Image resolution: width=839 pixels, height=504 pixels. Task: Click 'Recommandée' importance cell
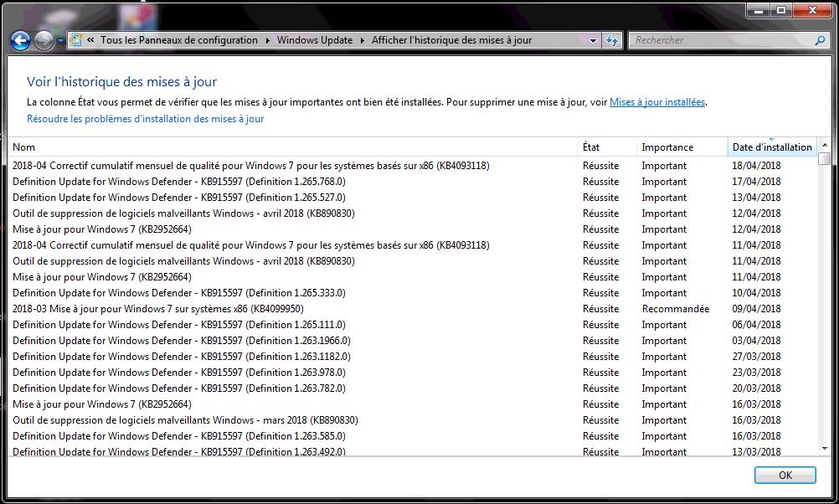tap(675, 309)
